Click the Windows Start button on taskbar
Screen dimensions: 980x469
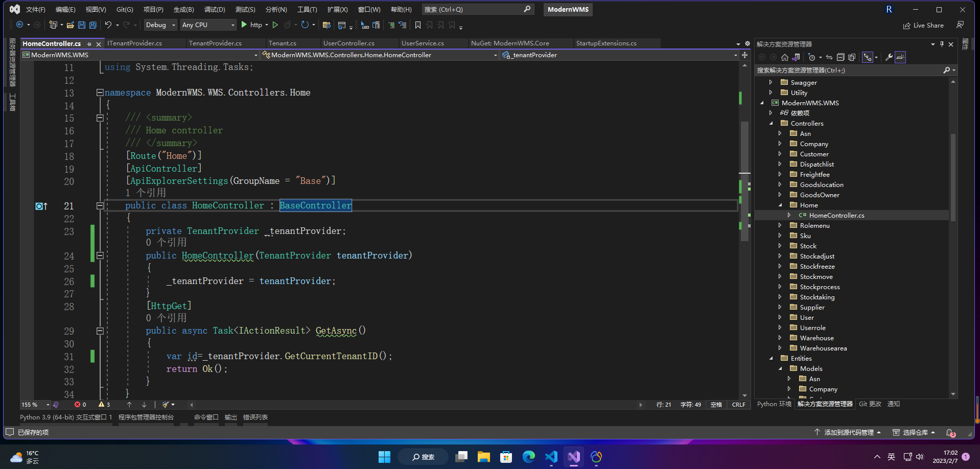coord(384,457)
